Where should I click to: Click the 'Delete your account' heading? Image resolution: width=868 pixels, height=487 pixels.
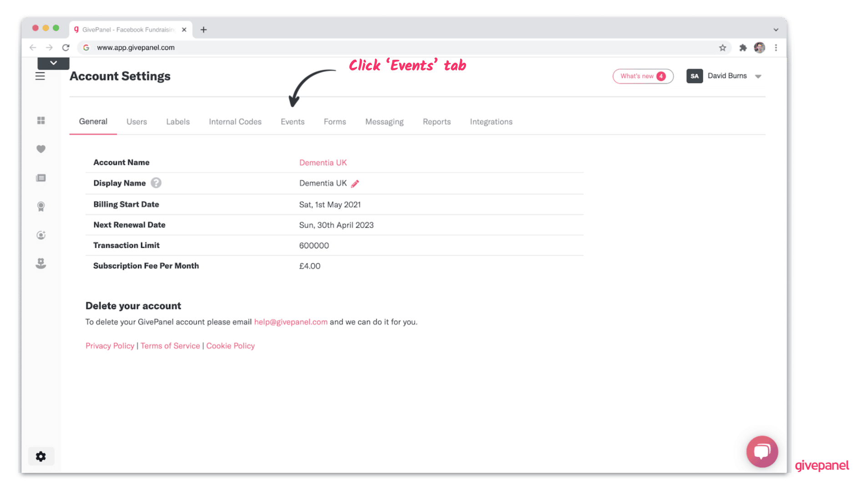click(x=133, y=306)
